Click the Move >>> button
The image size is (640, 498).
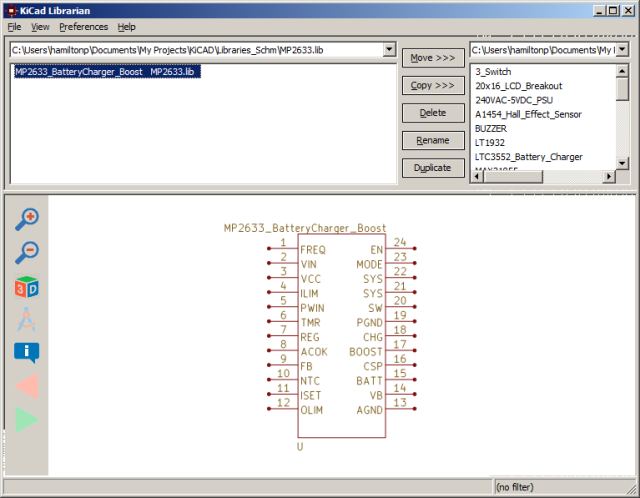(x=433, y=58)
